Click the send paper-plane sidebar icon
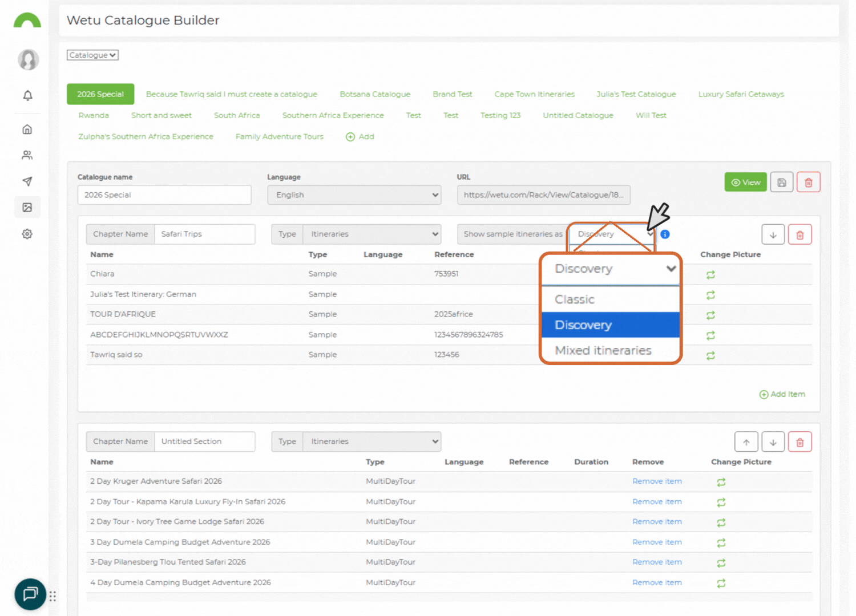The width and height of the screenshot is (856, 616). 27,181
